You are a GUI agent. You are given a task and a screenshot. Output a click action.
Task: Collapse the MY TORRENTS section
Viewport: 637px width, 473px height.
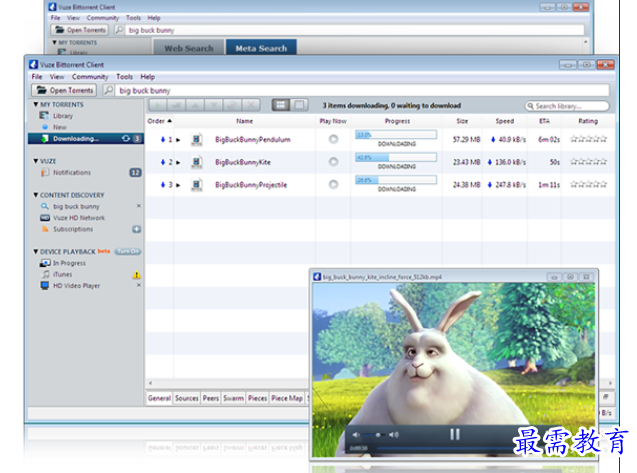pyautogui.click(x=36, y=104)
